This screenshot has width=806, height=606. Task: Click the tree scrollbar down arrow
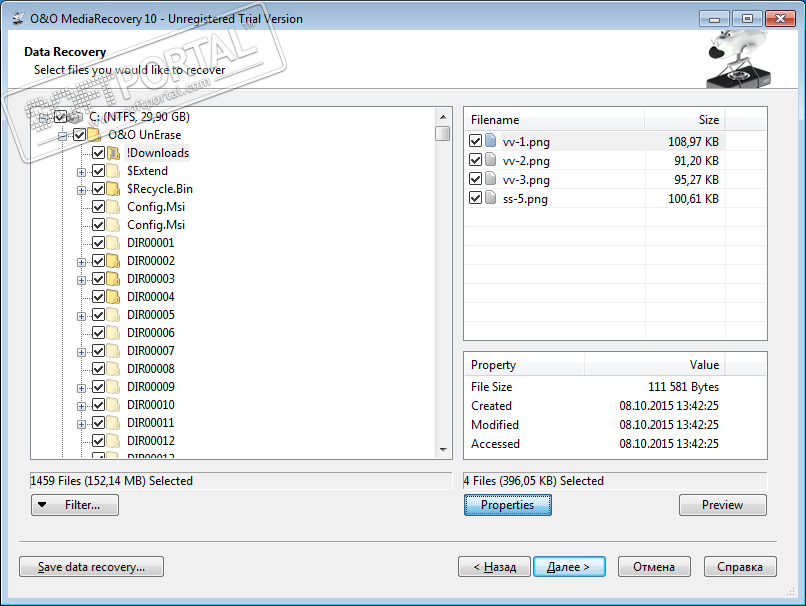(x=443, y=450)
